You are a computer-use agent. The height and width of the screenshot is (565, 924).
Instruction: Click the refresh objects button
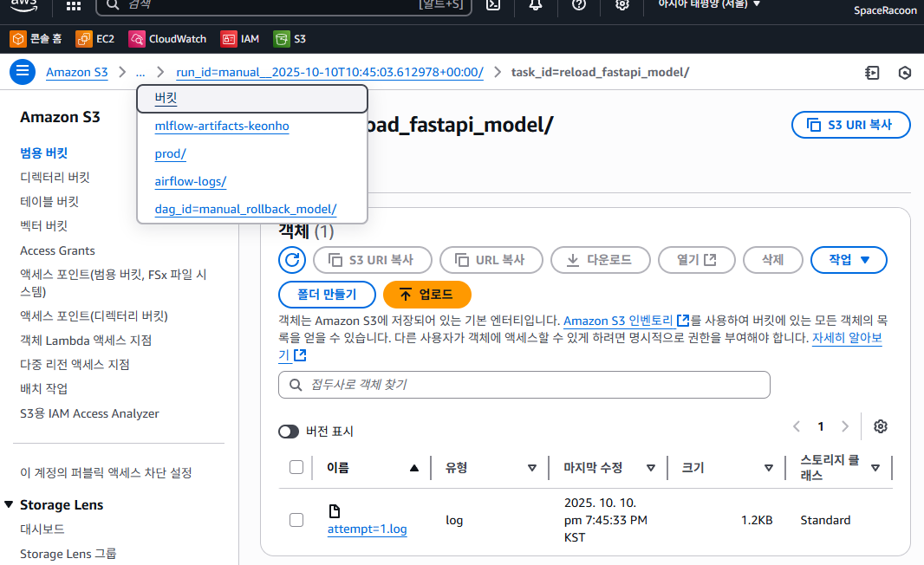pyautogui.click(x=292, y=260)
